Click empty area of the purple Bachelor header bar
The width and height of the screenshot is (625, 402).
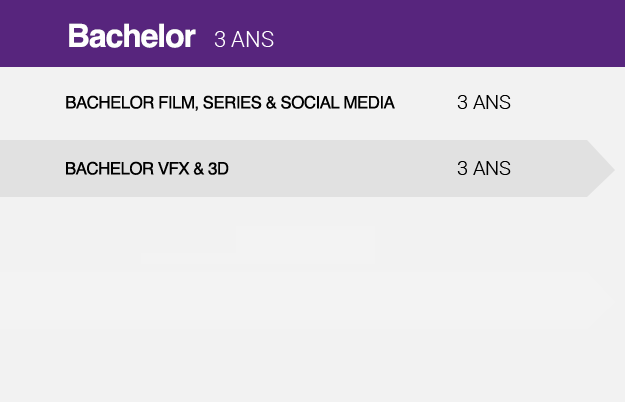click(446, 33)
